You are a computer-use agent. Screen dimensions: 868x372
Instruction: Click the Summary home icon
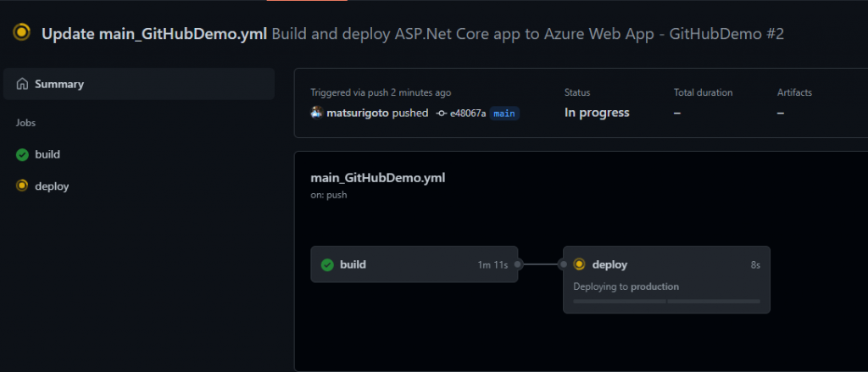pos(22,85)
